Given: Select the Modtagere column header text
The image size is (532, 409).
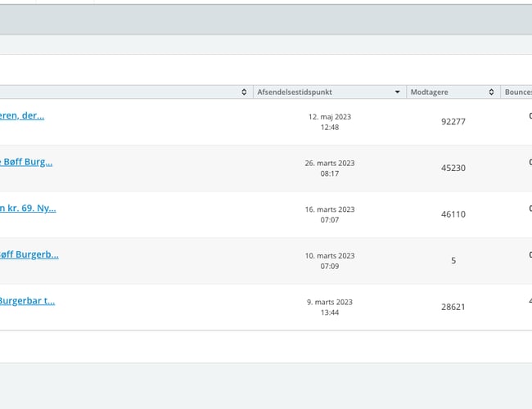Looking at the screenshot, I should [x=430, y=92].
